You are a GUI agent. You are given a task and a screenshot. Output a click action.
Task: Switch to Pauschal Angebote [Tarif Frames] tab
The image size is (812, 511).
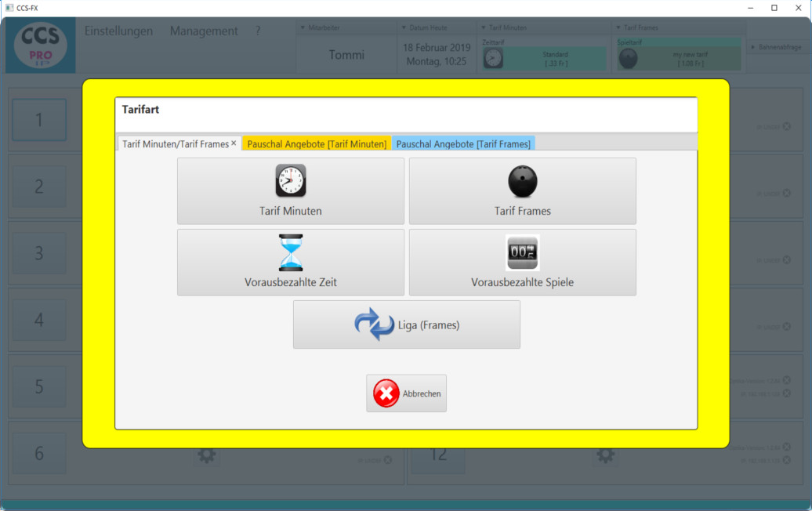coord(463,144)
